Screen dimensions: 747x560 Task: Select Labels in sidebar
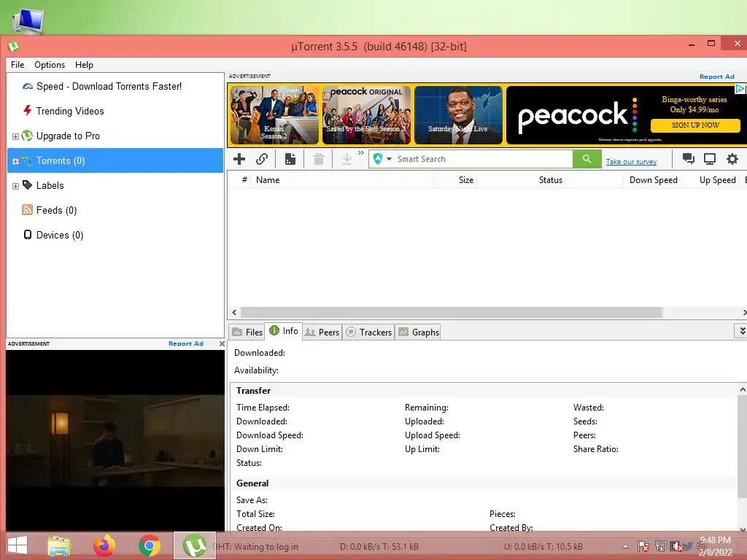[x=50, y=185]
